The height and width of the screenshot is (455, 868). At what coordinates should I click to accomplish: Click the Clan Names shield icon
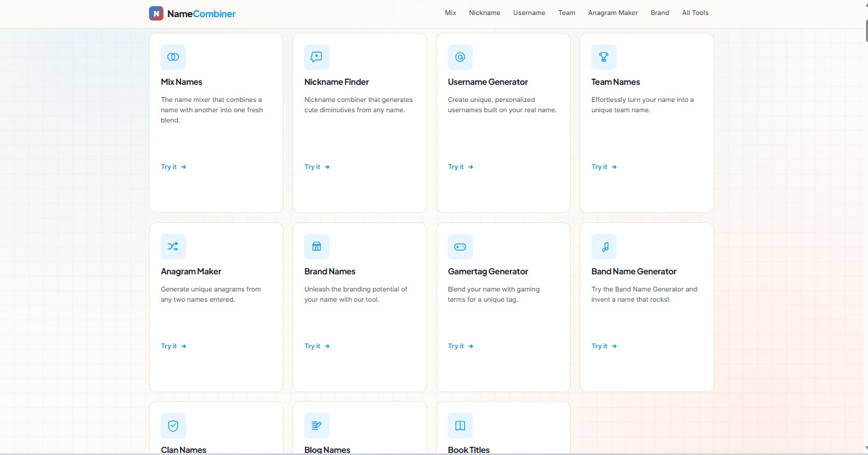[173, 426]
